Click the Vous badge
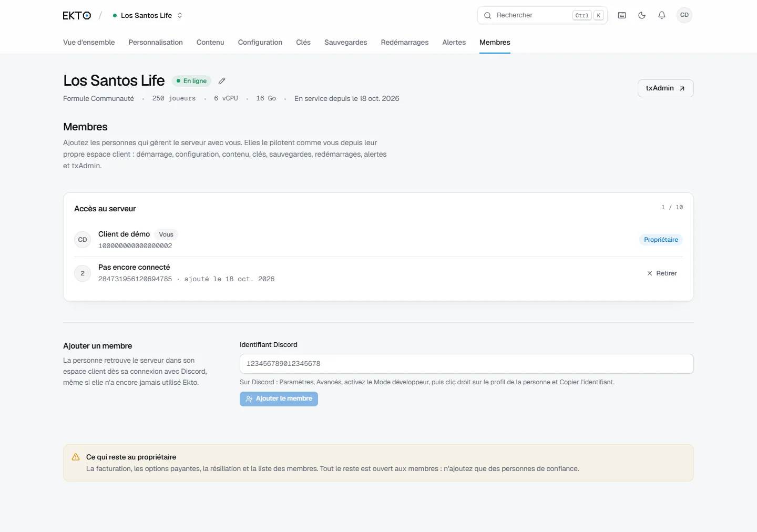 tap(166, 234)
